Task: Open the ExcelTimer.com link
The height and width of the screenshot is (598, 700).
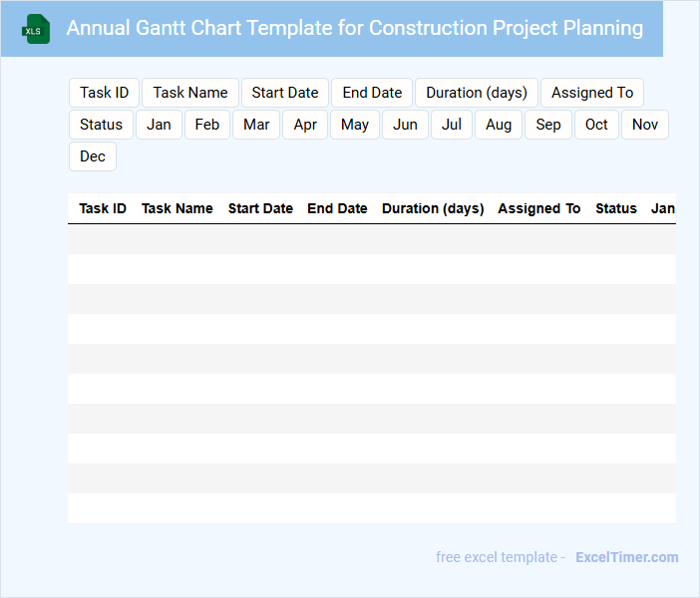Action: (x=626, y=557)
